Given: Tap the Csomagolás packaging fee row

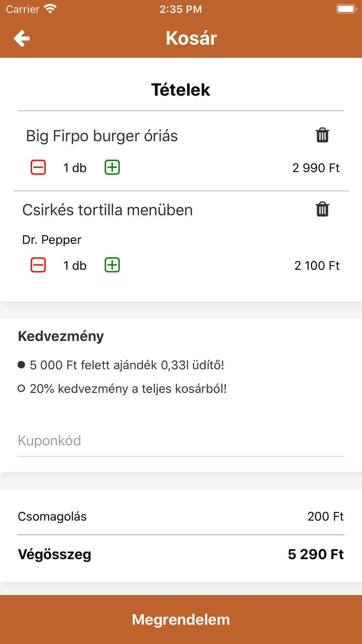Looking at the screenshot, I should [x=181, y=517].
